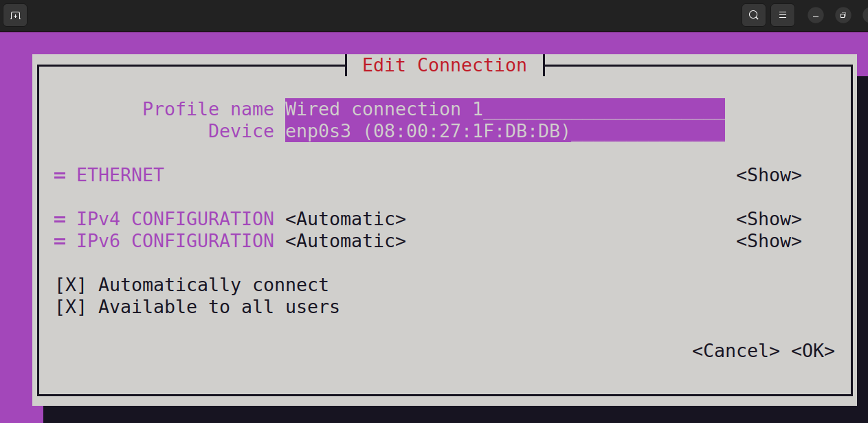Click the Edit Connection title
The width and height of the screenshot is (868, 423).
click(x=445, y=65)
